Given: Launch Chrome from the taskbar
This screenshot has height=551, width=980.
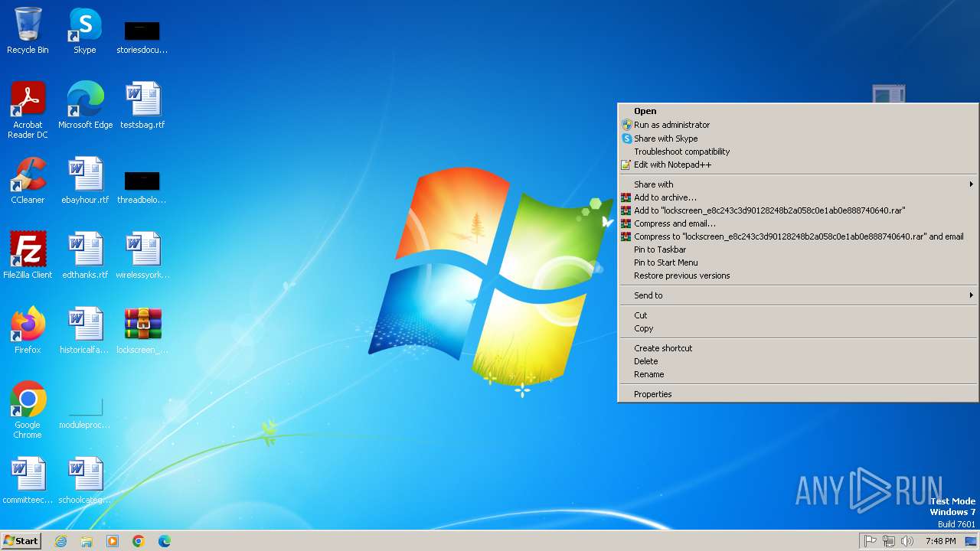Looking at the screenshot, I should [139, 541].
